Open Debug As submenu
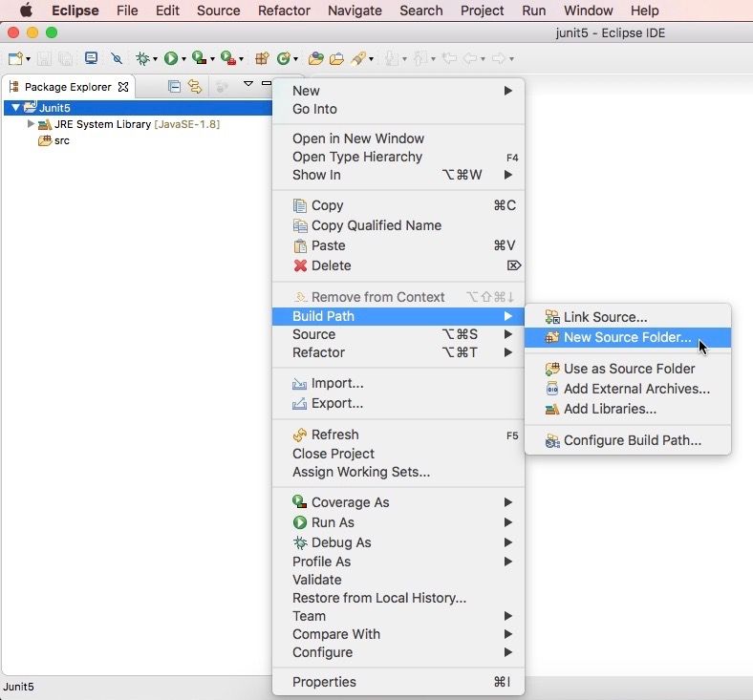The image size is (753, 700). tap(398, 542)
